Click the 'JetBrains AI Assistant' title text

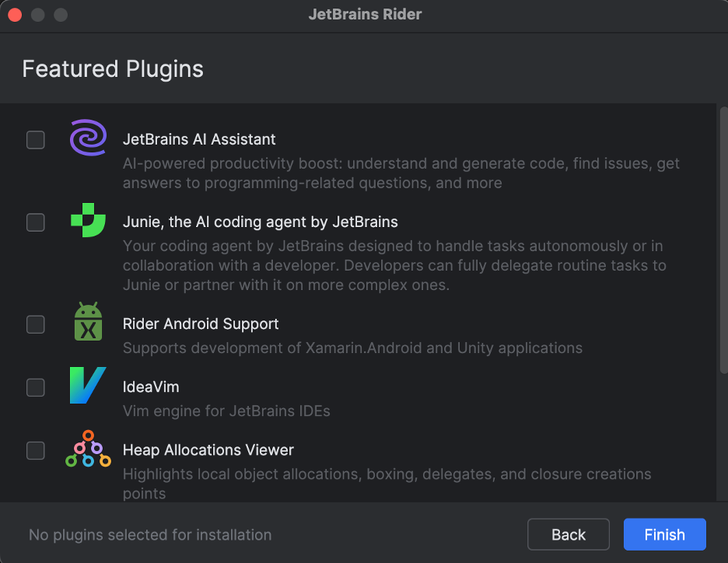pyautogui.click(x=199, y=139)
